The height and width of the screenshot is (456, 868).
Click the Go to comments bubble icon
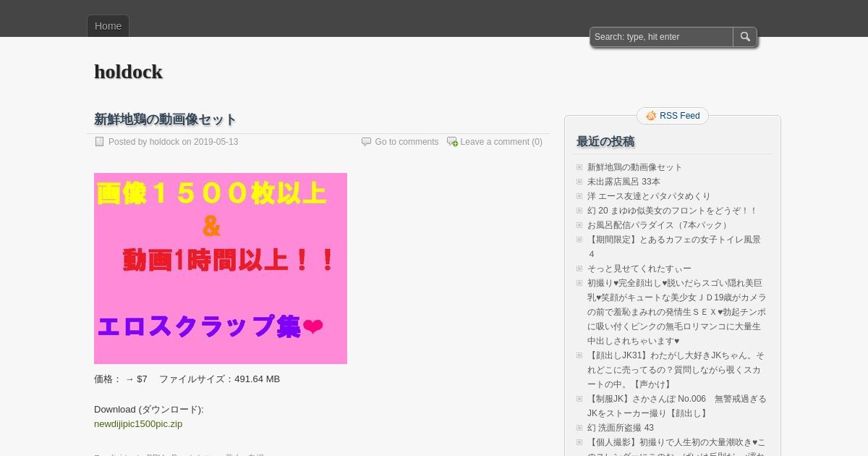click(x=366, y=142)
